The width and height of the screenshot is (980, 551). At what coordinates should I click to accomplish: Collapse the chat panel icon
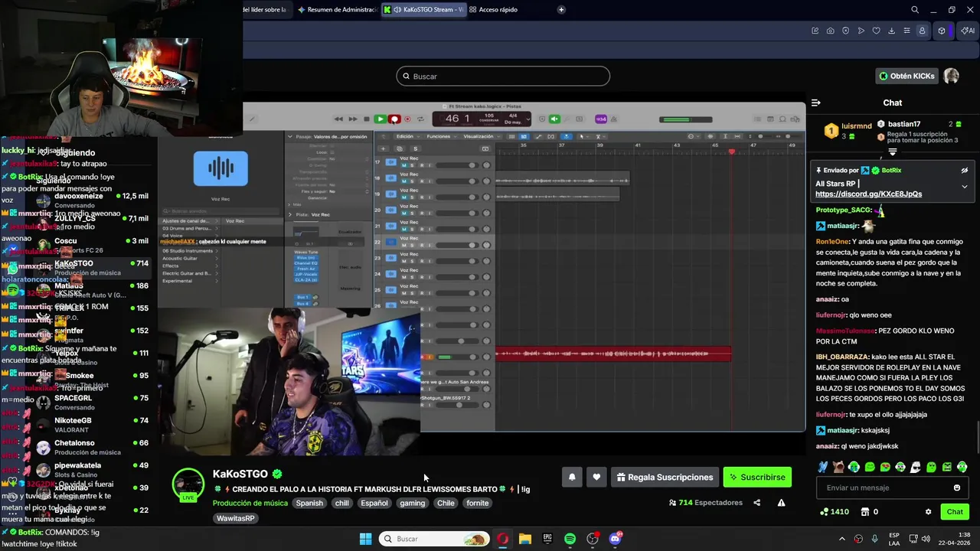(x=816, y=103)
